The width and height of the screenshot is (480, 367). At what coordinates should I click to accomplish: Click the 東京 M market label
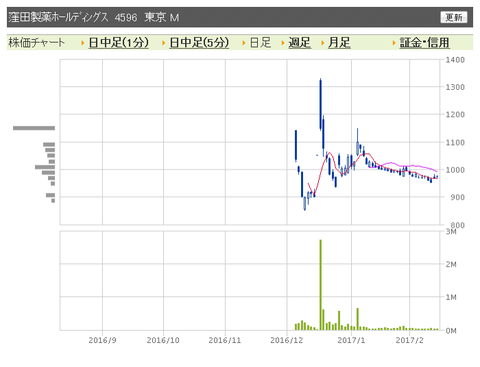pos(162,17)
